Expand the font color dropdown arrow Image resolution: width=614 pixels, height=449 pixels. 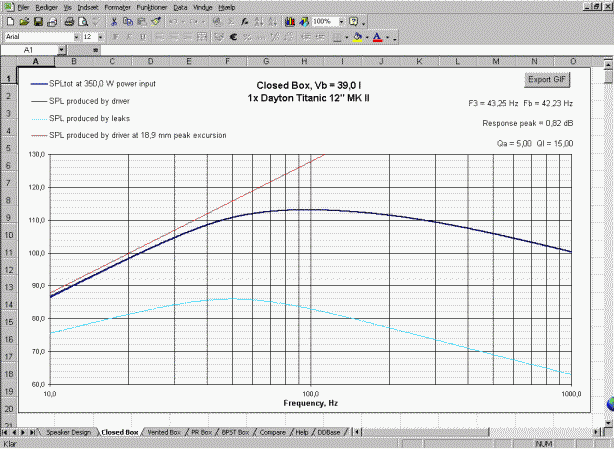click(x=387, y=38)
